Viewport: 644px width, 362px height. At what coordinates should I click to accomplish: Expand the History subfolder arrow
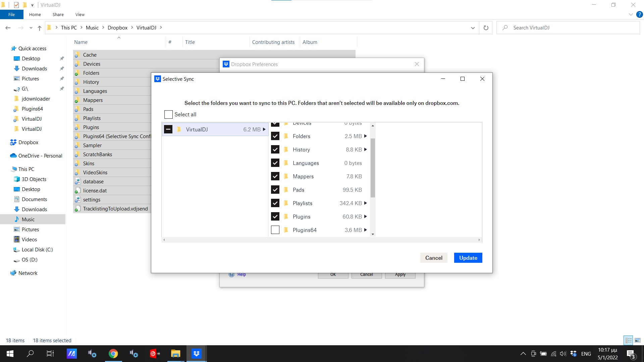[366, 149]
